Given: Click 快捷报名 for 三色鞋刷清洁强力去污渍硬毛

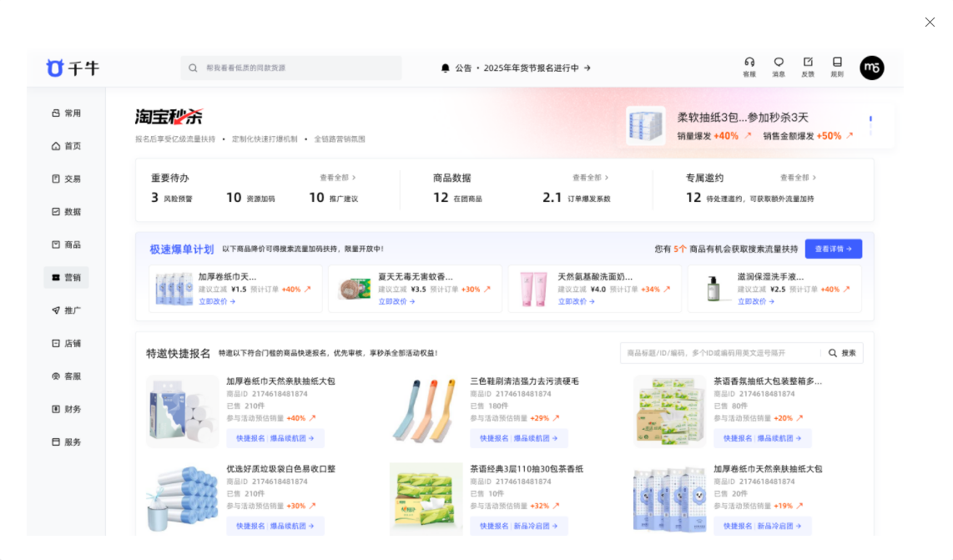Looking at the screenshot, I should coord(493,438).
